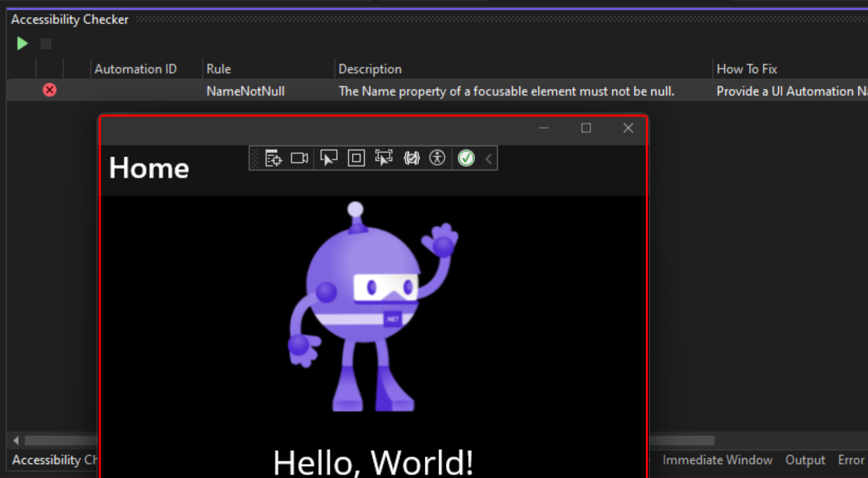
Task: Open the Immediate Window tab
Action: (717, 460)
